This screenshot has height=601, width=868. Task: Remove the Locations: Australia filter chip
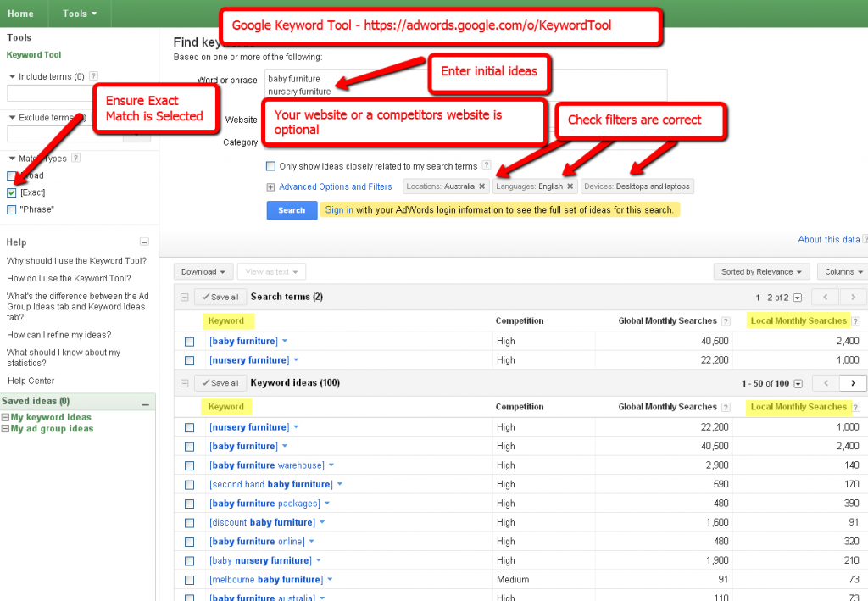tap(481, 186)
